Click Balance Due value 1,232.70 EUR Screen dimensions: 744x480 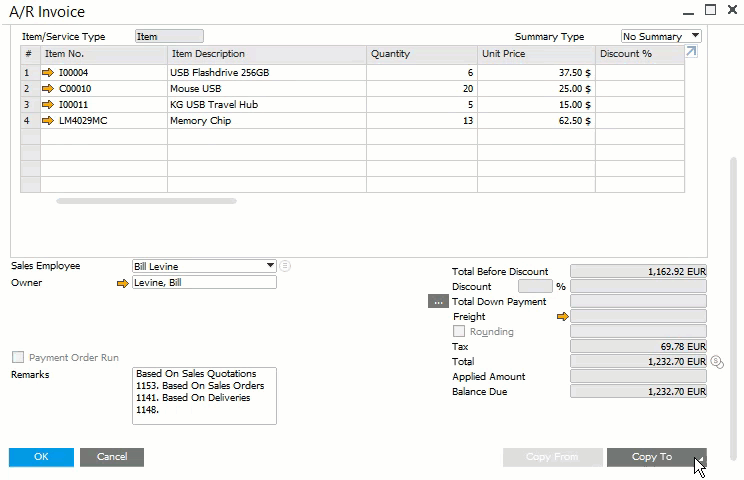(x=638, y=391)
